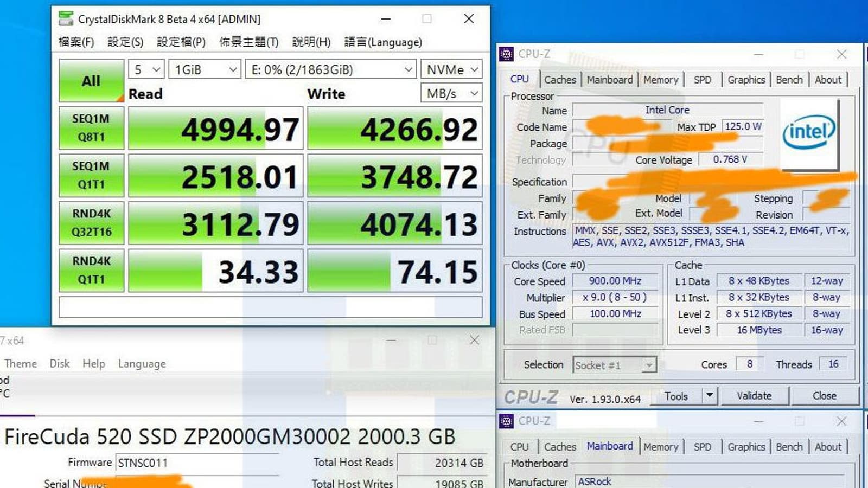868x488 pixels.
Task: Select the 34.33 read result
Action: (x=215, y=271)
